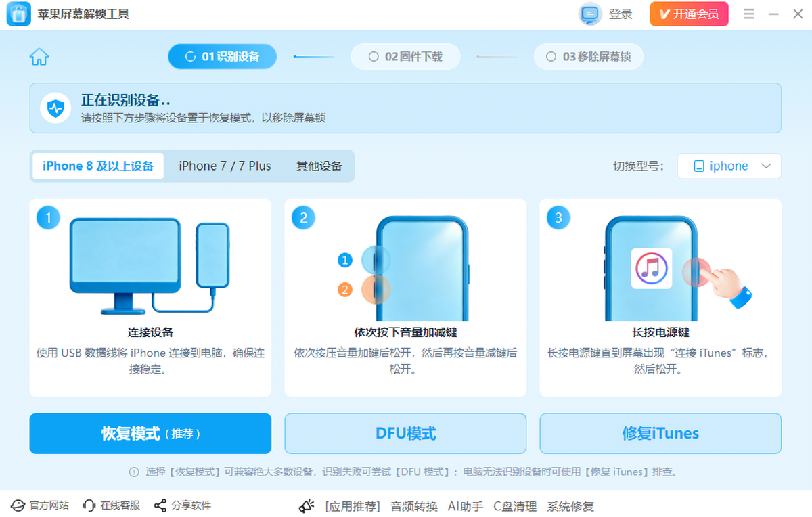
Task: Click the 恢复模式 (推荐) button
Action: (150, 433)
